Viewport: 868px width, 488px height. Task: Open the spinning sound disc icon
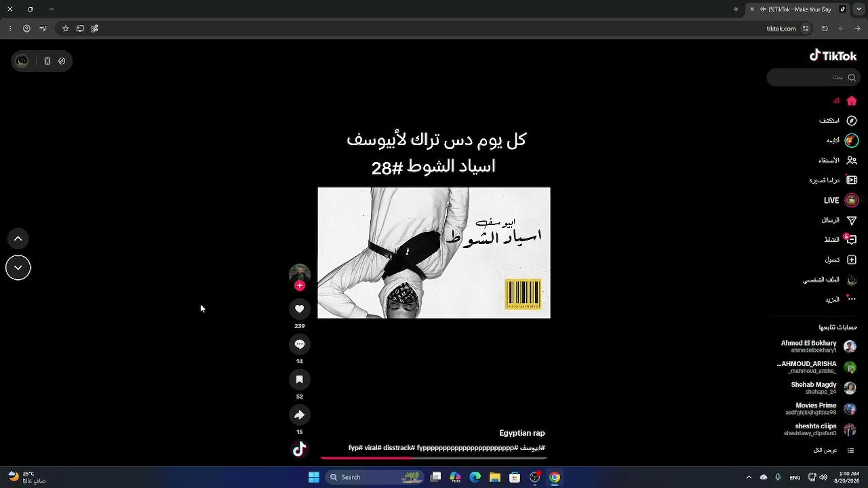tap(299, 449)
